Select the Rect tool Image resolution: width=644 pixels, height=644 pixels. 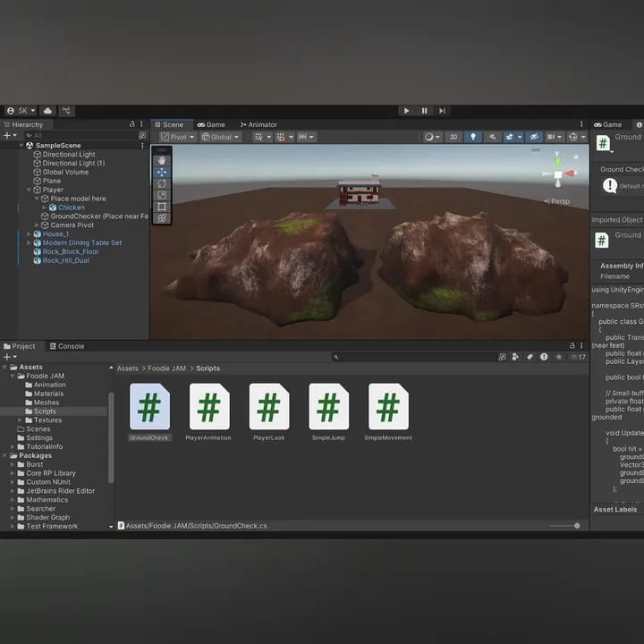[162, 207]
